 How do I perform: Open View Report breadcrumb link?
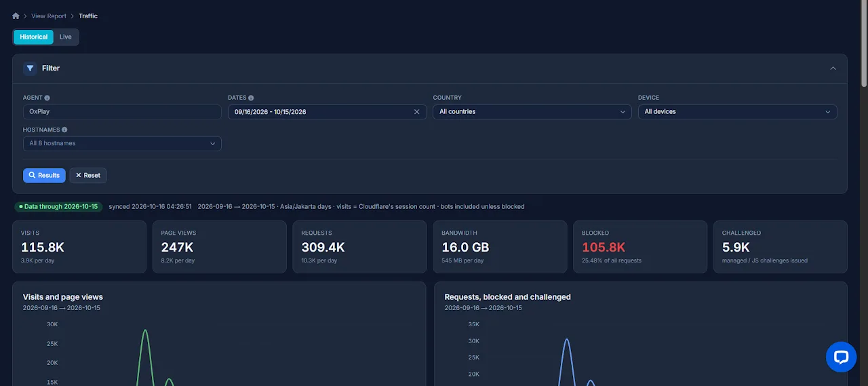[49, 16]
